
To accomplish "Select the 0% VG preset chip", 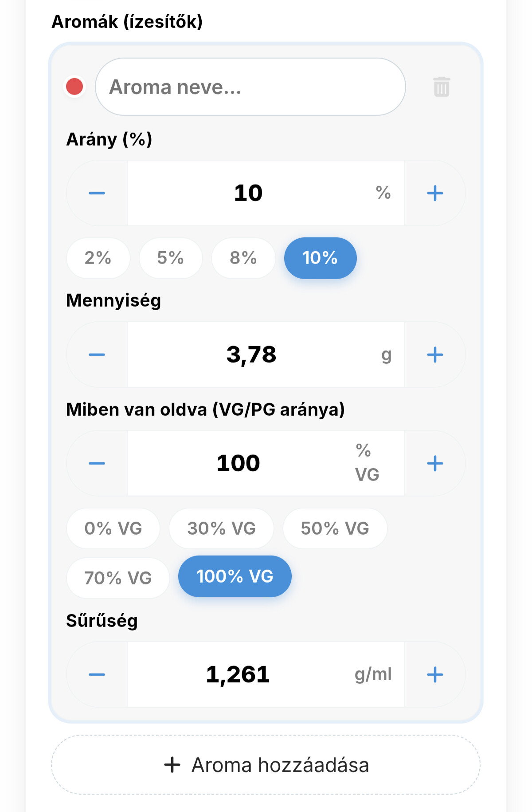I will coord(113,528).
